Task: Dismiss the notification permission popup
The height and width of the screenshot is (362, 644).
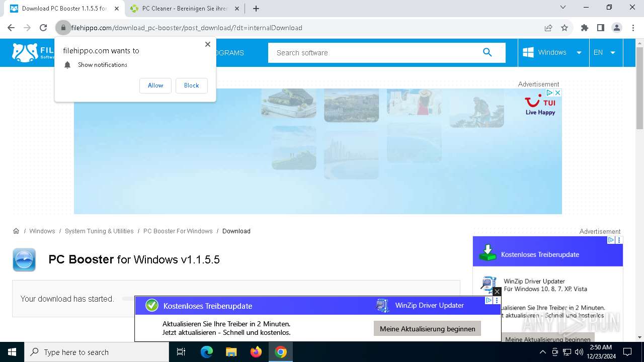Action: click(207, 44)
